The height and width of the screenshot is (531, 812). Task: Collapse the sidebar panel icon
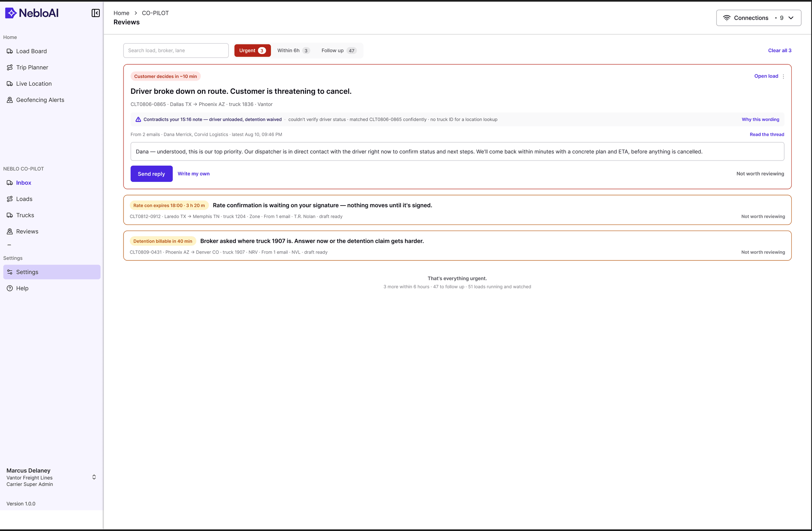point(95,13)
